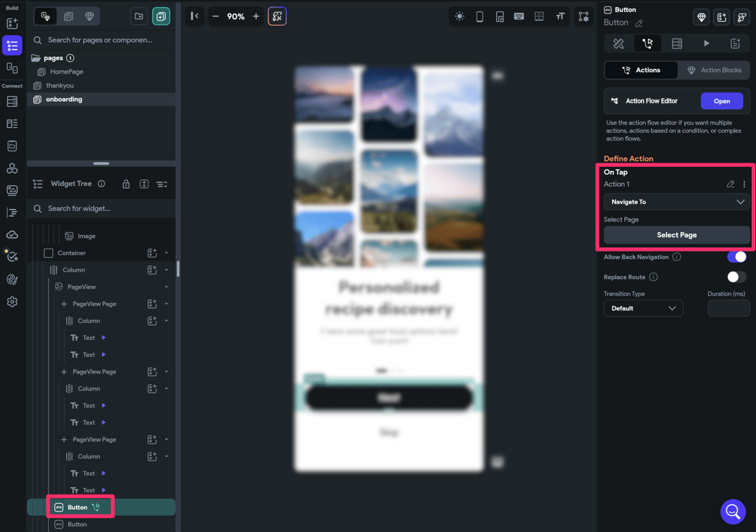
Task: Toggle light mode sun icon
Action: [459, 16]
